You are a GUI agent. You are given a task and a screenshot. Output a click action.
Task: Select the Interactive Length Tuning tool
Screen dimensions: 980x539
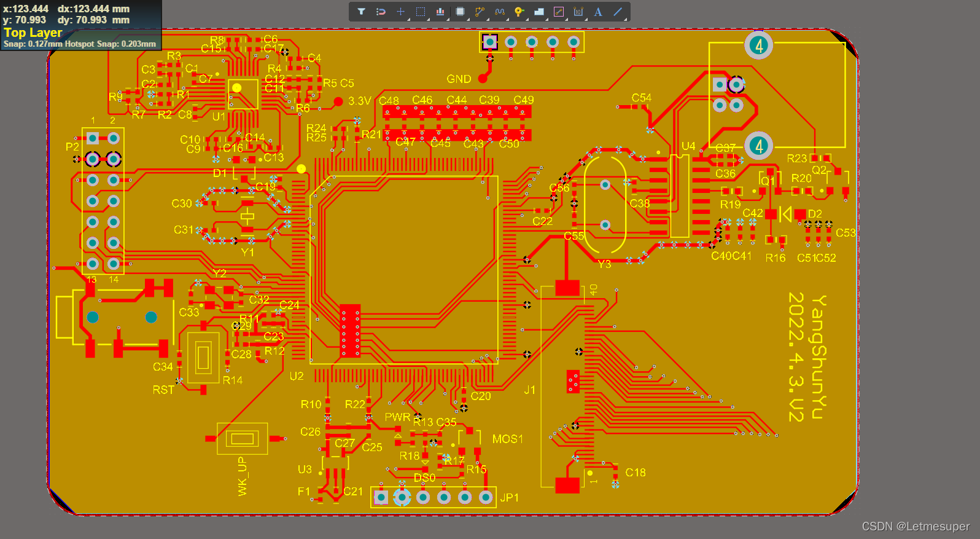499,12
